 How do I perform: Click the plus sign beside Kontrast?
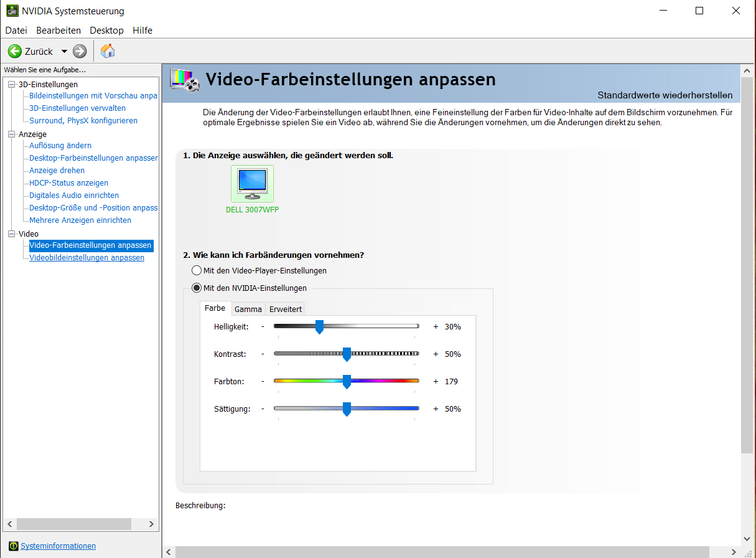(x=436, y=354)
